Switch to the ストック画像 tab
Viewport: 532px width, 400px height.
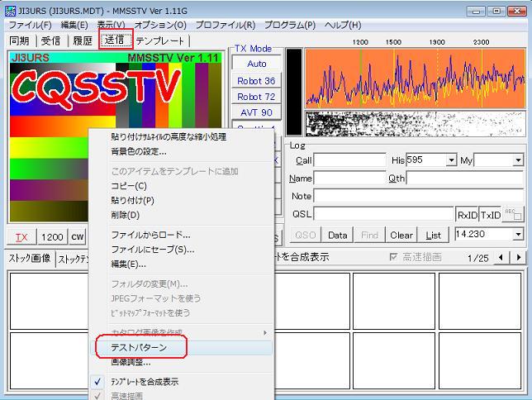point(30,259)
